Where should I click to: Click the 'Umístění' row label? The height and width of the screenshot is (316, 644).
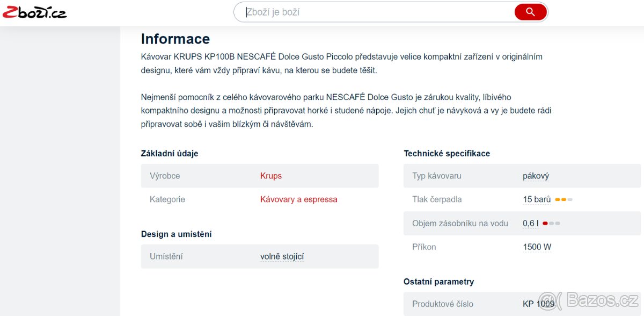pos(166,256)
